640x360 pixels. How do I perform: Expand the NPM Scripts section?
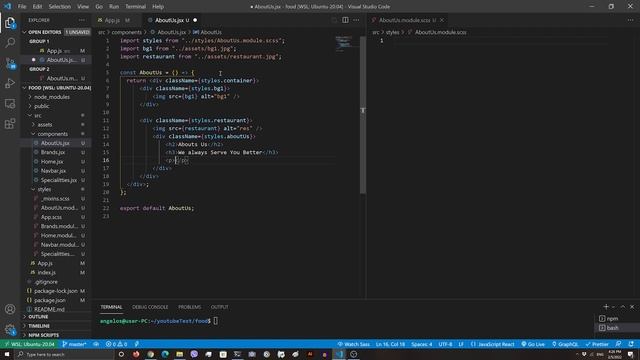point(56,335)
